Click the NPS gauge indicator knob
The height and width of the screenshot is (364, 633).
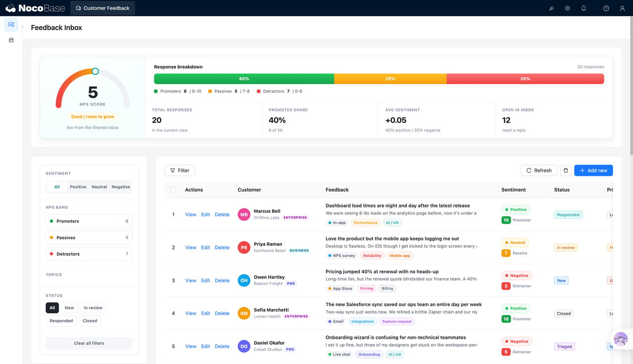(95, 72)
